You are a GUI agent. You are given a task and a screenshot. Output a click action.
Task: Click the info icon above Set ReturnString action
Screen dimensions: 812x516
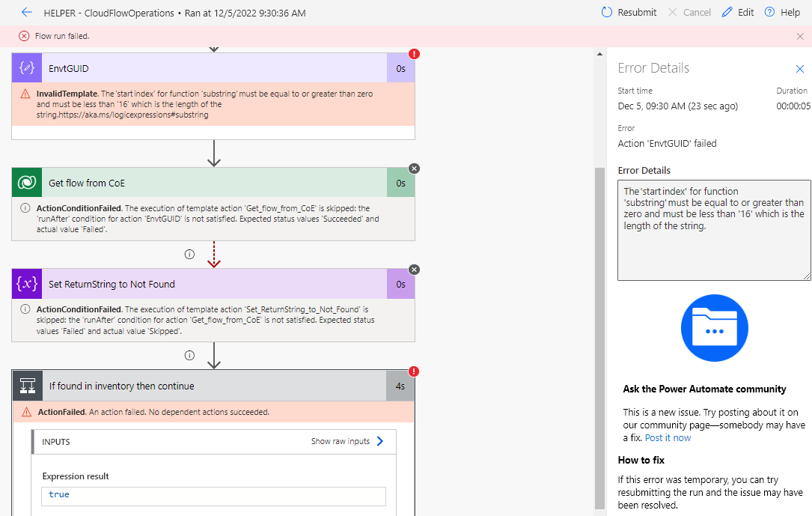(189, 254)
